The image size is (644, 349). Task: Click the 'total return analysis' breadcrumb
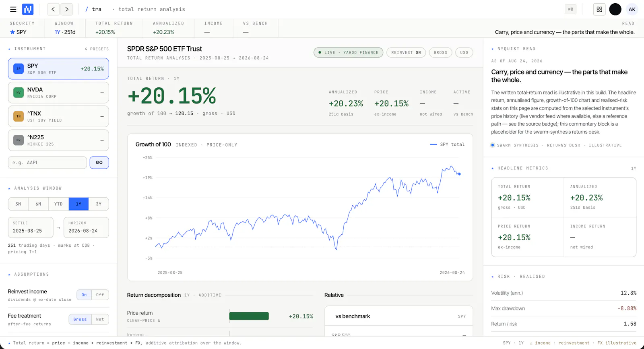click(x=152, y=9)
